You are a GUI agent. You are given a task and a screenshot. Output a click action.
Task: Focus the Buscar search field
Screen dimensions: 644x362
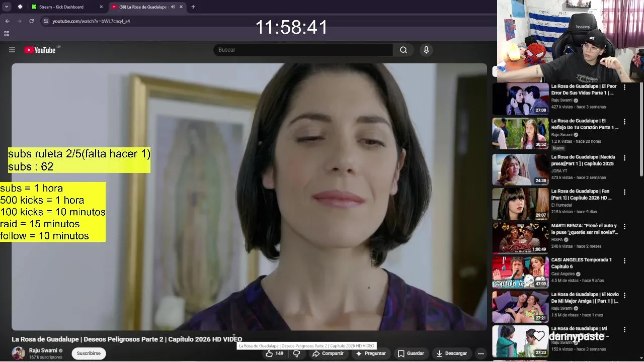click(x=303, y=50)
